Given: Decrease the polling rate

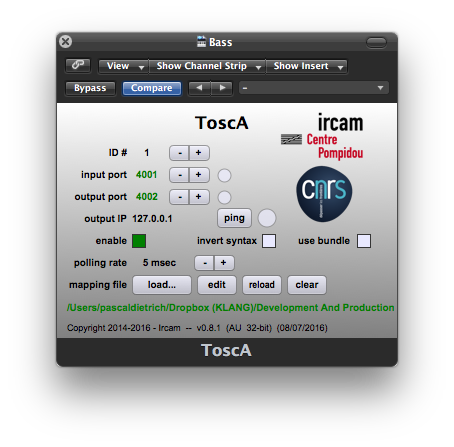Looking at the screenshot, I should pyautogui.click(x=205, y=263).
